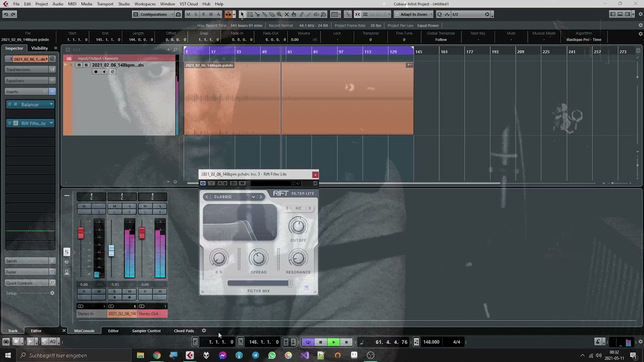
Task: Click the previous cutoff unit arrow beside HZ
Action: pos(287,208)
